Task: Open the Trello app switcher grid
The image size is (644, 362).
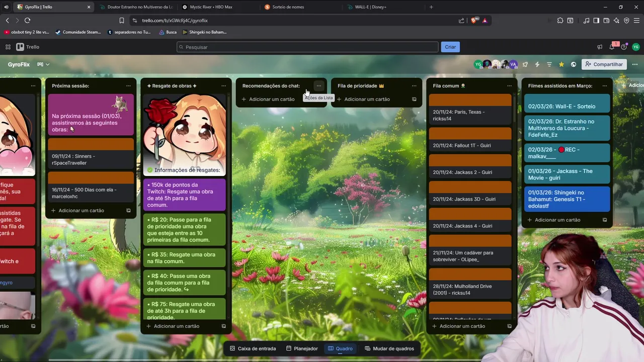Action: click(x=8, y=47)
